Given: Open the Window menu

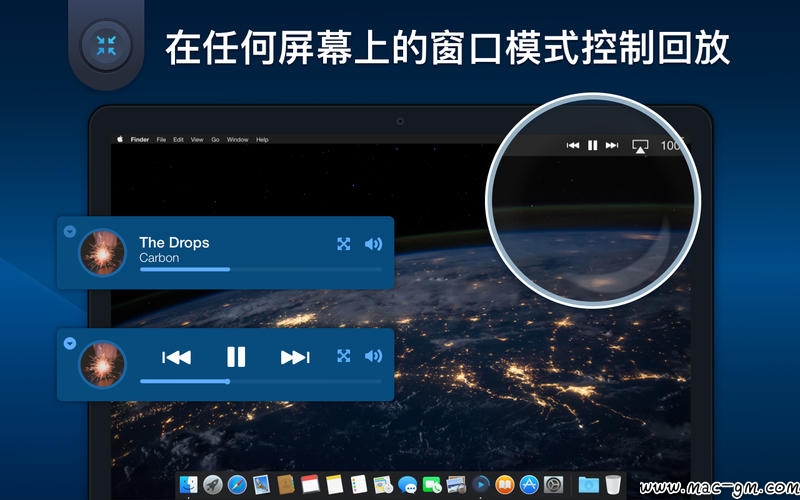Looking at the screenshot, I should 237,139.
